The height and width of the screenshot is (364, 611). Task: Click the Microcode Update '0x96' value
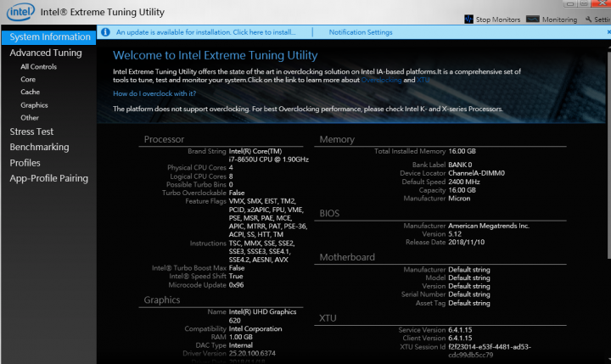[x=236, y=285]
